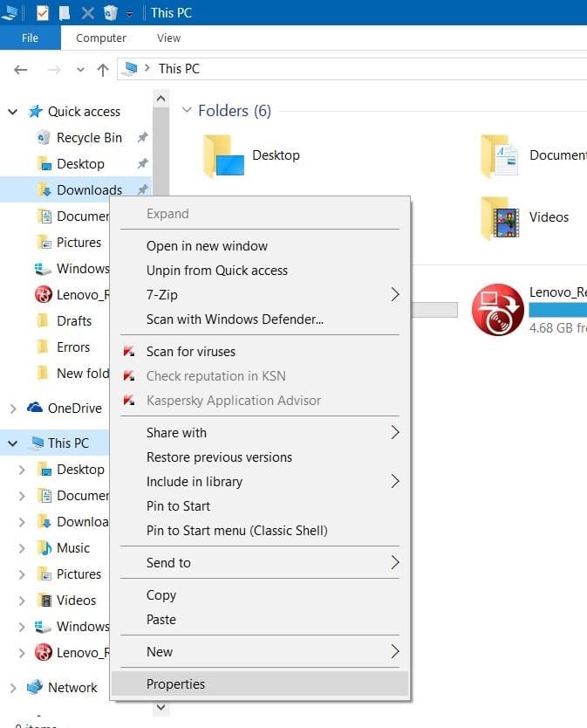Screen dimensions: 587x728
Task: Switch to the View ribbon tab
Action: click(168, 38)
